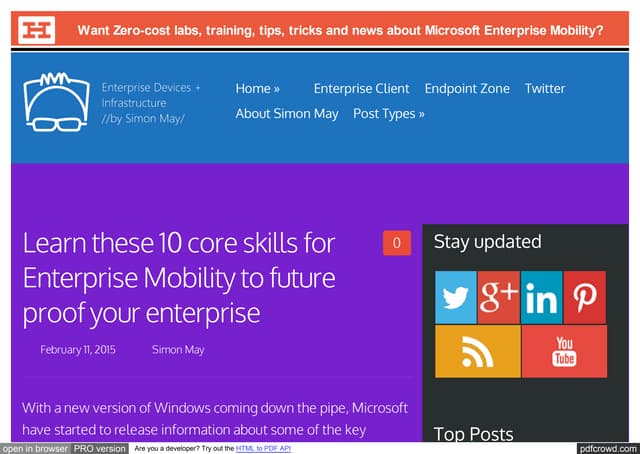The image size is (640, 454).
Task: Open the Pinterest social icon
Action: 585,297
